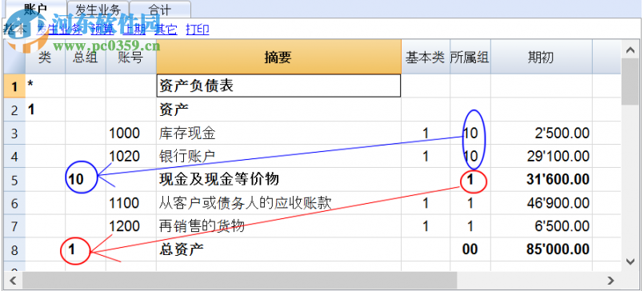This screenshot has width=644, height=291.
Task: Select row header number 5
Action: (14, 179)
